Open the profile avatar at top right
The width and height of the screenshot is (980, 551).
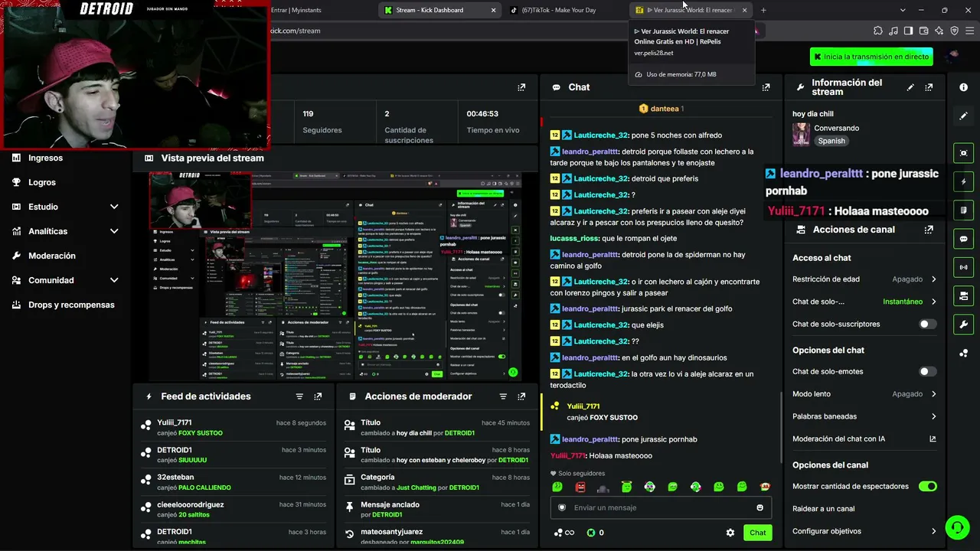(x=953, y=56)
